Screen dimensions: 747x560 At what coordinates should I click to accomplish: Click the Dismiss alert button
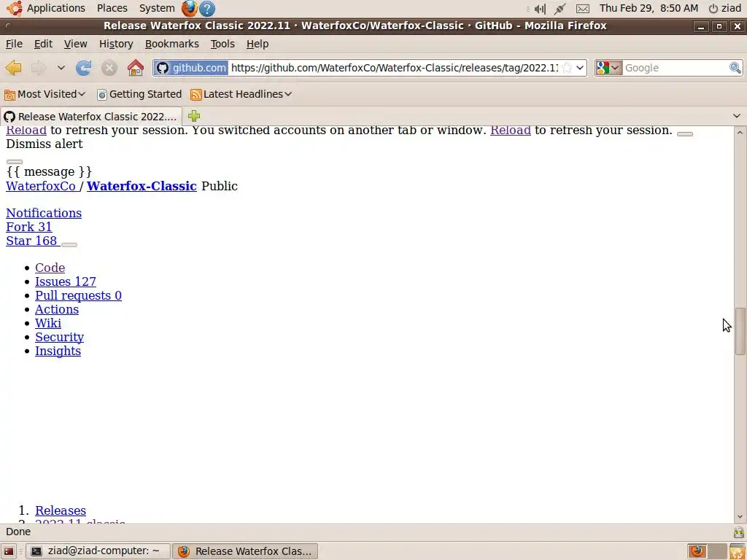(684, 134)
